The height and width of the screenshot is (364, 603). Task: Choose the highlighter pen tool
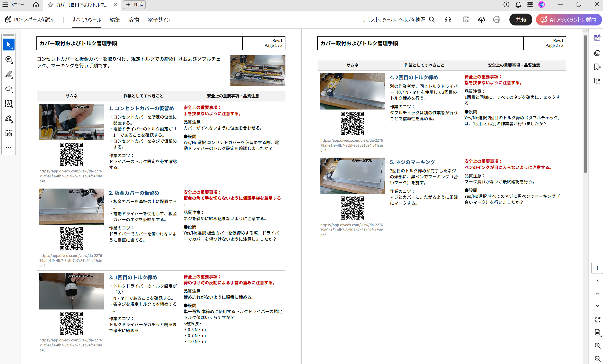(x=9, y=74)
